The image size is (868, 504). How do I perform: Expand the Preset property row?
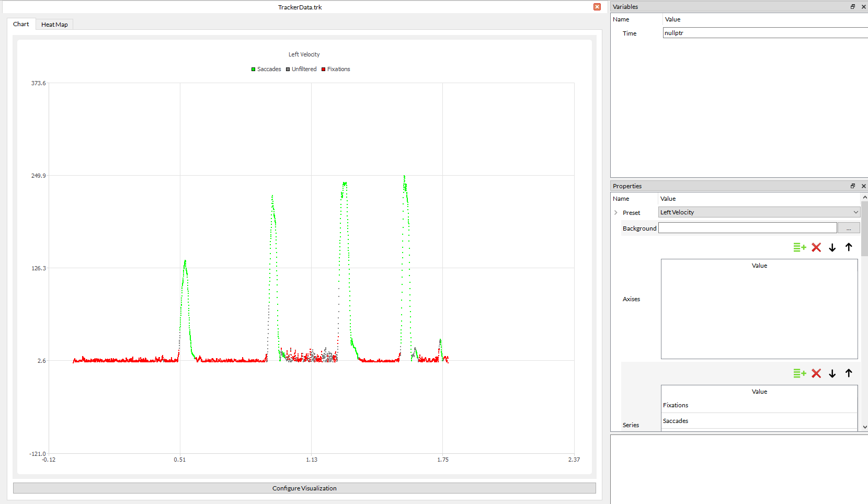(616, 213)
